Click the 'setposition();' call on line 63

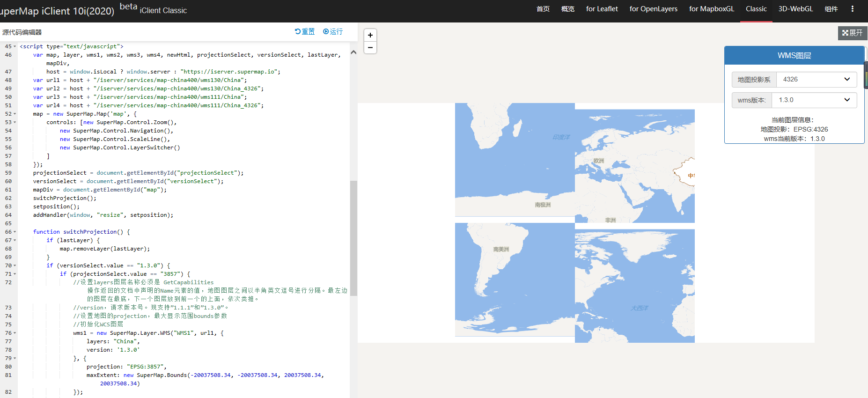56,206
